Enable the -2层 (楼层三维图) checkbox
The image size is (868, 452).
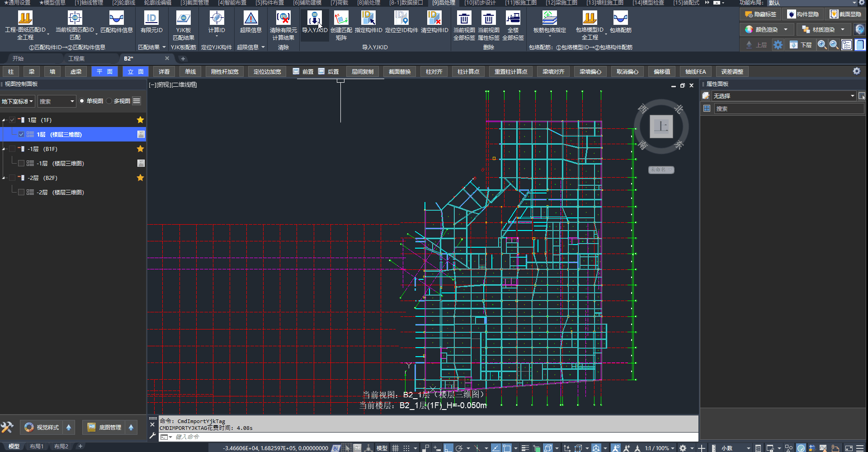tap(21, 193)
